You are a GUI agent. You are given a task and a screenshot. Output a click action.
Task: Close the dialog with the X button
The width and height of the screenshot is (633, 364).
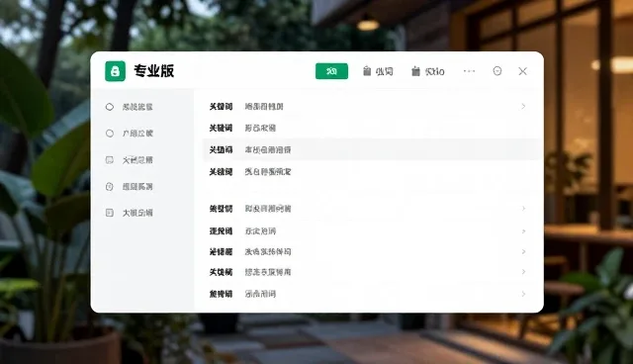tap(522, 71)
